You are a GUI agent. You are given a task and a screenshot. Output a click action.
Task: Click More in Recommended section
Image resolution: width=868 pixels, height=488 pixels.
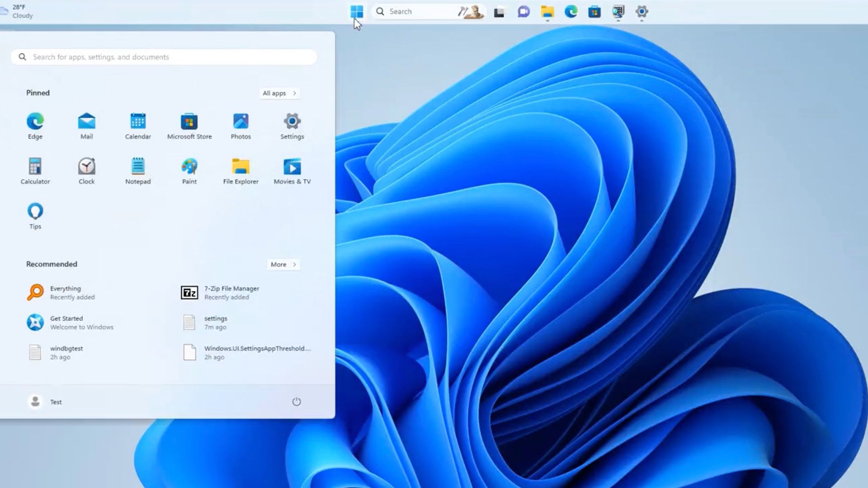point(283,264)
